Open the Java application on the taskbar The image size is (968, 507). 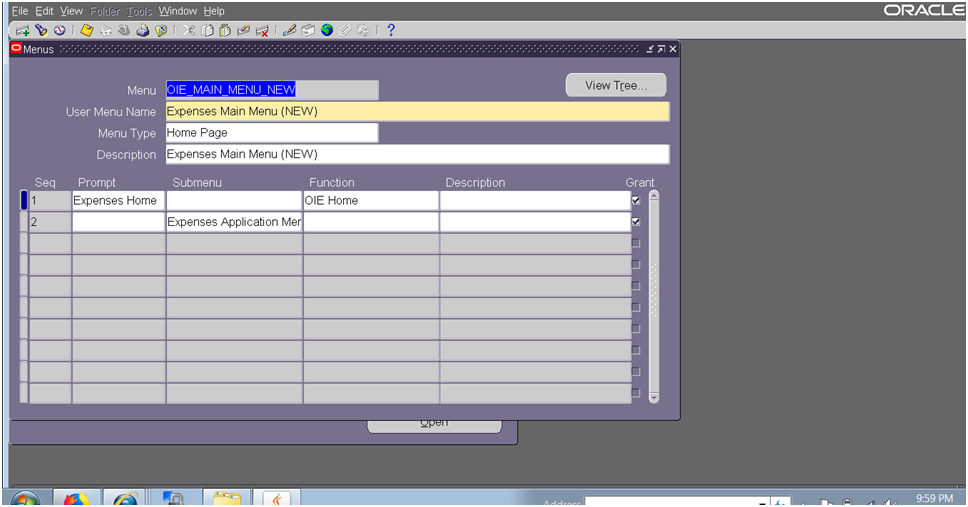[x=277, y=498]
